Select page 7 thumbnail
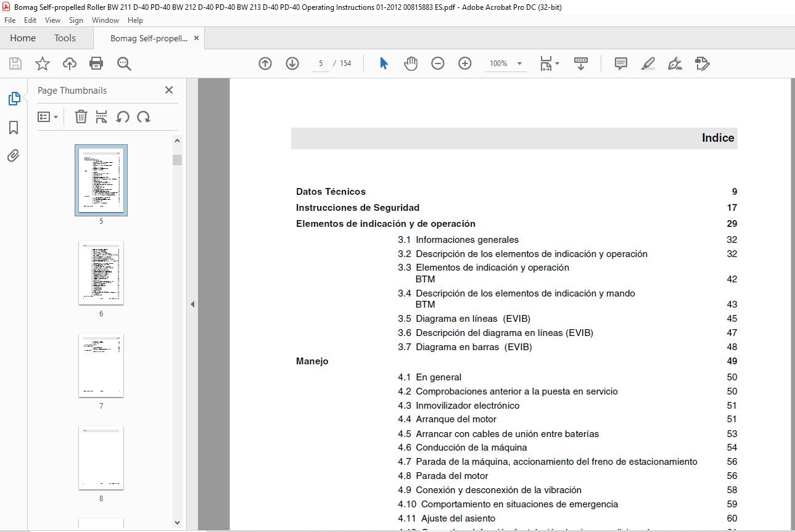795x532 pixels. tap(101, 365)
